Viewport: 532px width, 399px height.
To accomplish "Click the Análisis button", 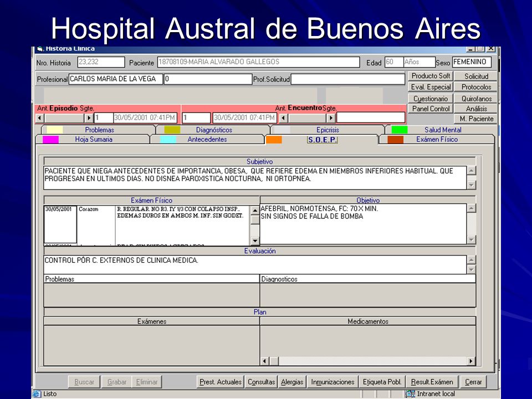I will tap(476, 109).
